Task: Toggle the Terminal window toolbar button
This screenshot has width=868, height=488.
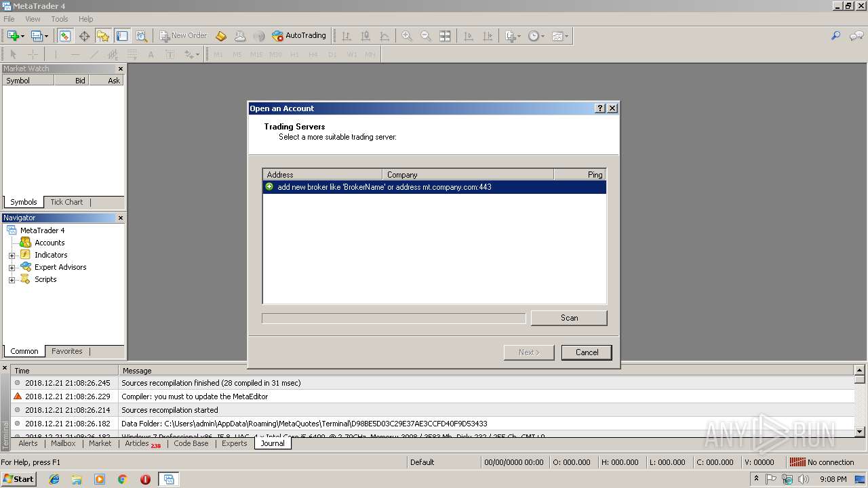Action: tap(122, 36)
